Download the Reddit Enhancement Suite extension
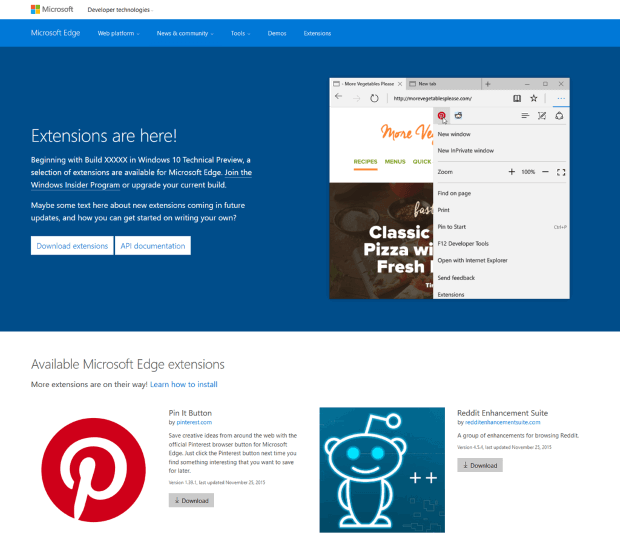620x539 pixels. (x=480, y=465)
